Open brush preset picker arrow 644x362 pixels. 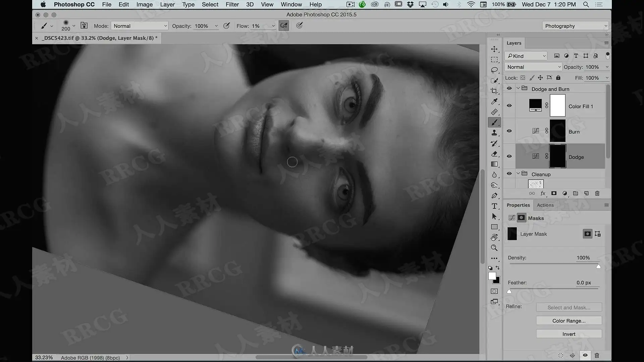point(73,25)
